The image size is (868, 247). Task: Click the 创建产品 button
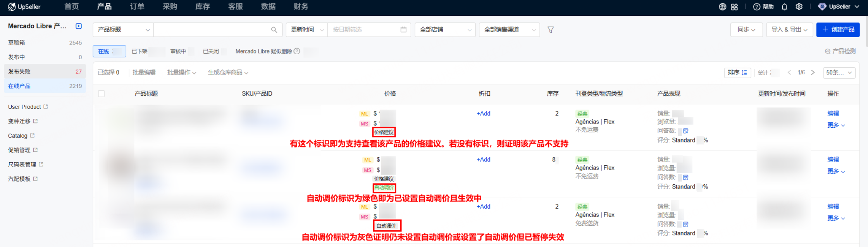pyautogui.click(x=838, y=30)
